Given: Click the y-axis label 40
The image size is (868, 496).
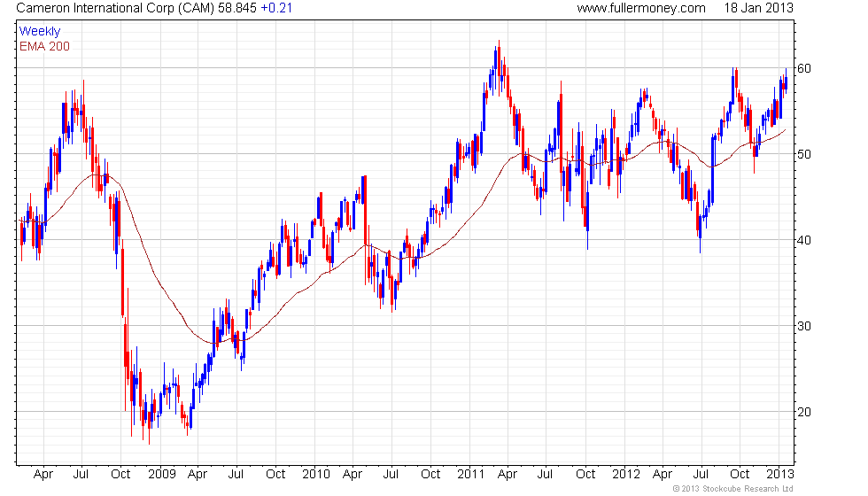Looking at the screenshot, I should [804, 240].
